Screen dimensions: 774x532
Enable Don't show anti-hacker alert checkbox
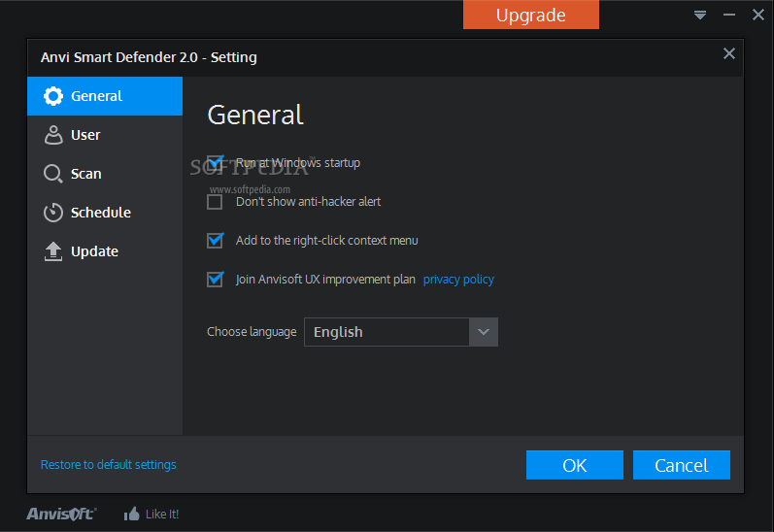click(215, 202)
